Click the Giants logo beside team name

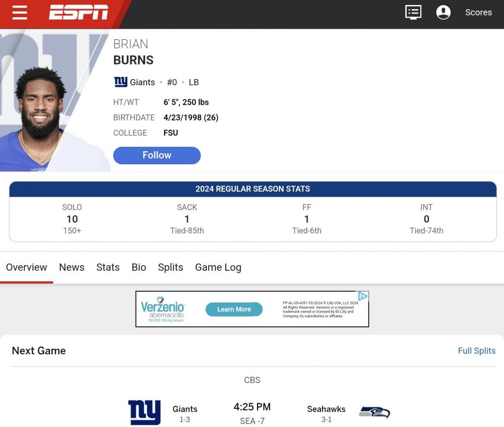[120, 82]
